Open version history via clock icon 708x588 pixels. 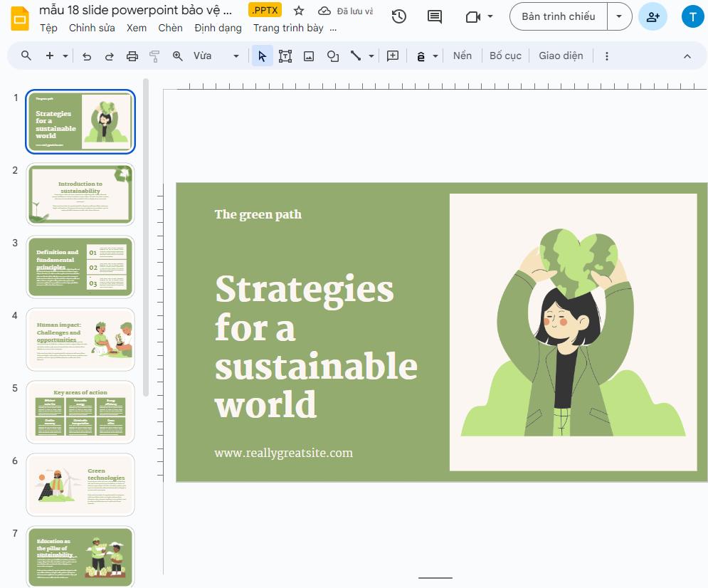click(x=398, y=16)
